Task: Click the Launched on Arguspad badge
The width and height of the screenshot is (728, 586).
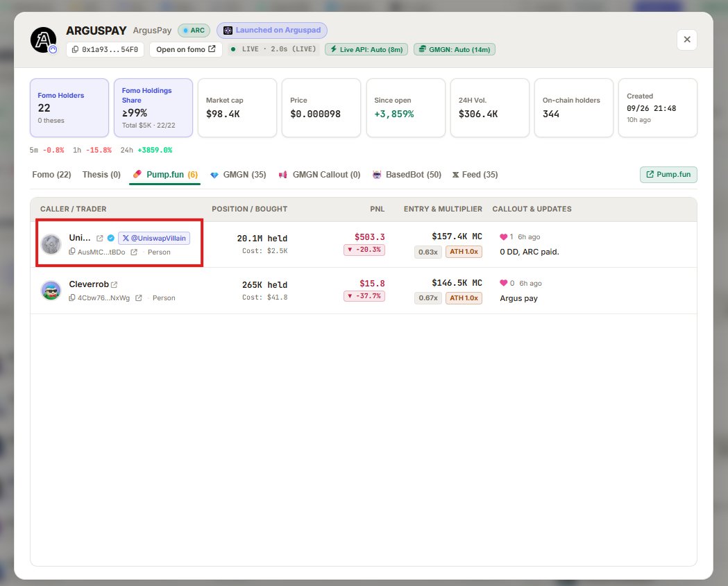Action: [272, 30]
